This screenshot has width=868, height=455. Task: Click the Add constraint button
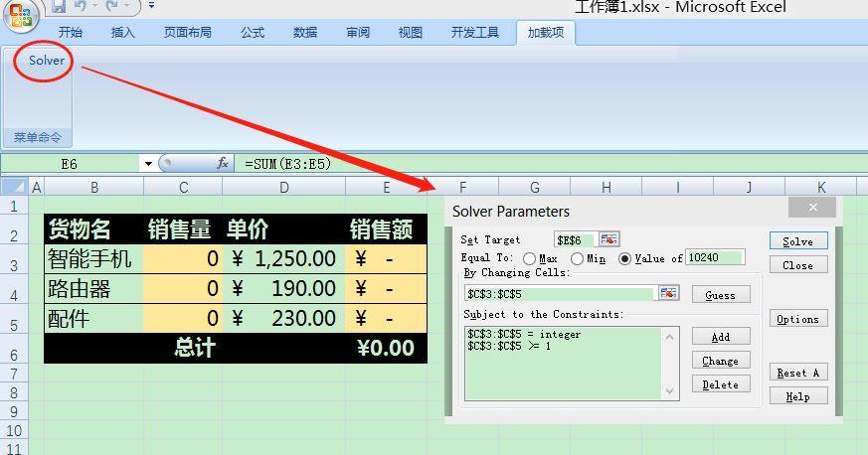tap(721, 337)
